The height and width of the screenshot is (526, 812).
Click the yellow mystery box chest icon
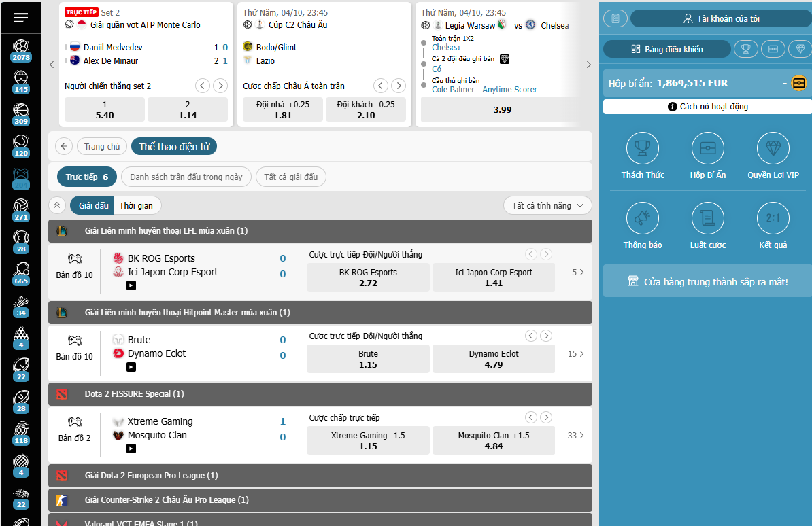(799, 83)
